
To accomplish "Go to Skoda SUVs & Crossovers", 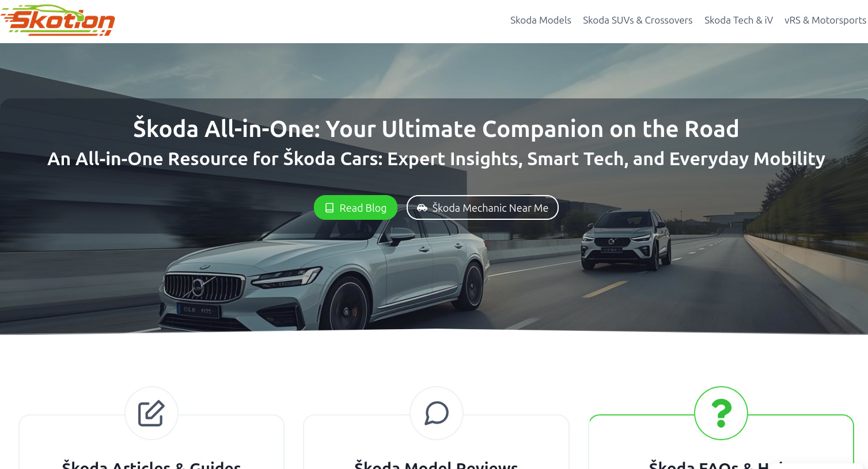I will point(638,20).
